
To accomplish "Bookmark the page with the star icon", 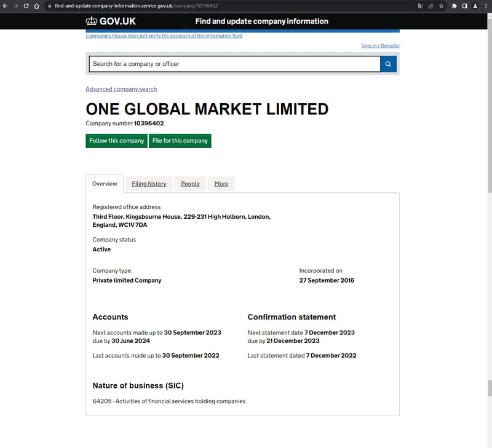I will tap(441, 6).
